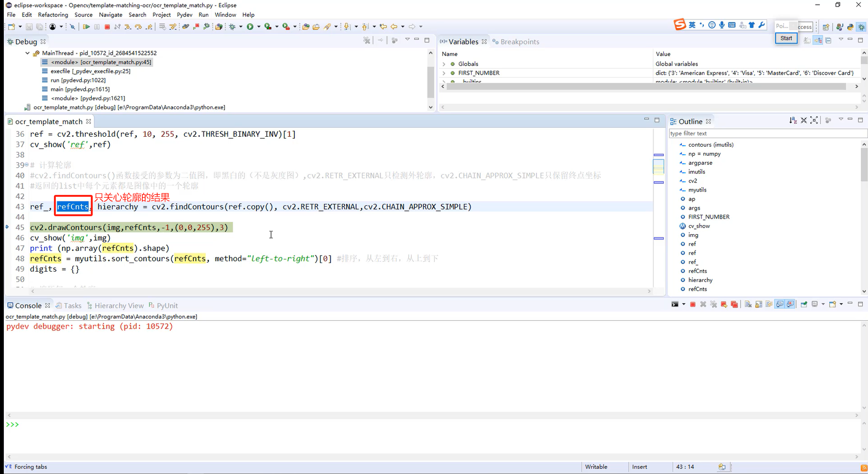Click the Pin Console icon
This screenshot has width=868, height=474.
point(804,304)
